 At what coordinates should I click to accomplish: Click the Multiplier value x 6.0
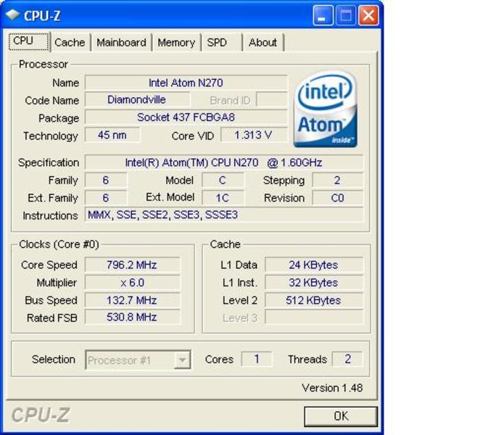[132, 283]
